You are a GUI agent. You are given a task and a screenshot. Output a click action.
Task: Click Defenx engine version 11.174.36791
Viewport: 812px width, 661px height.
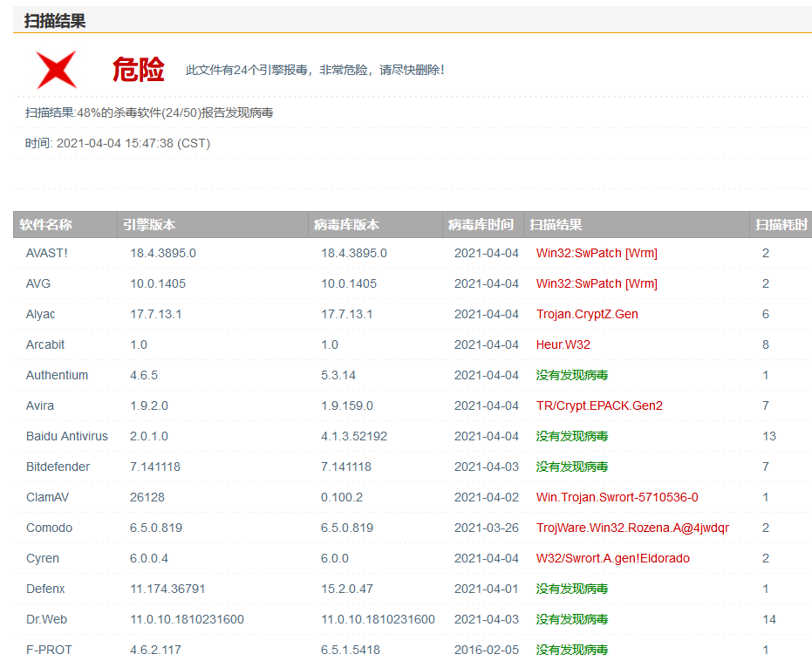click(x=167, y=589)
